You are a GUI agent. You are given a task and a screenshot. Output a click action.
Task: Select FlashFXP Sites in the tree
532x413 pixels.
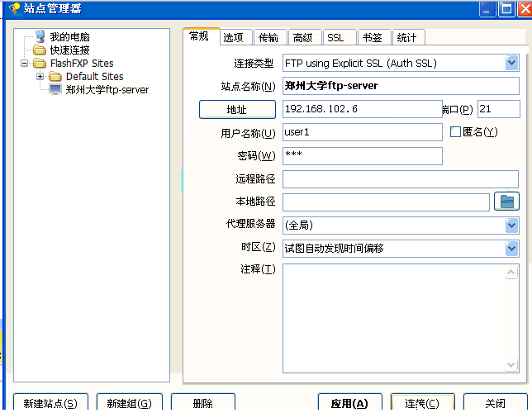pyautogui.click(x=82, y=63)
